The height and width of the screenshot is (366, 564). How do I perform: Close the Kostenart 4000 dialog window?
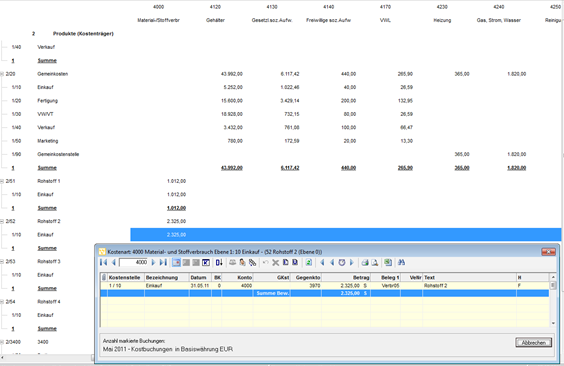tap(548, 252)
